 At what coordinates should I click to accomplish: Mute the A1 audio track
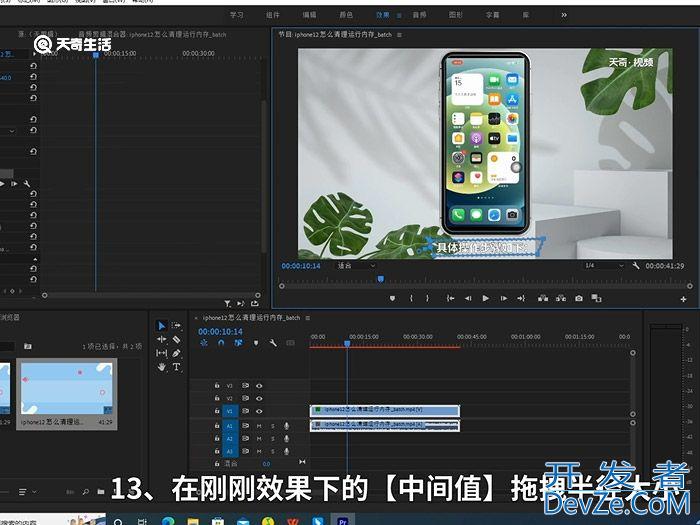tap(258, 426)
